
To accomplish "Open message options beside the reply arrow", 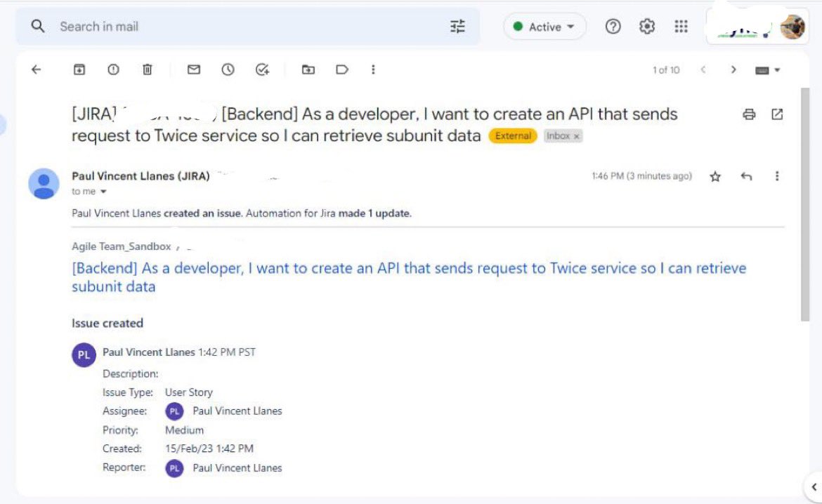I will (777, 176).
